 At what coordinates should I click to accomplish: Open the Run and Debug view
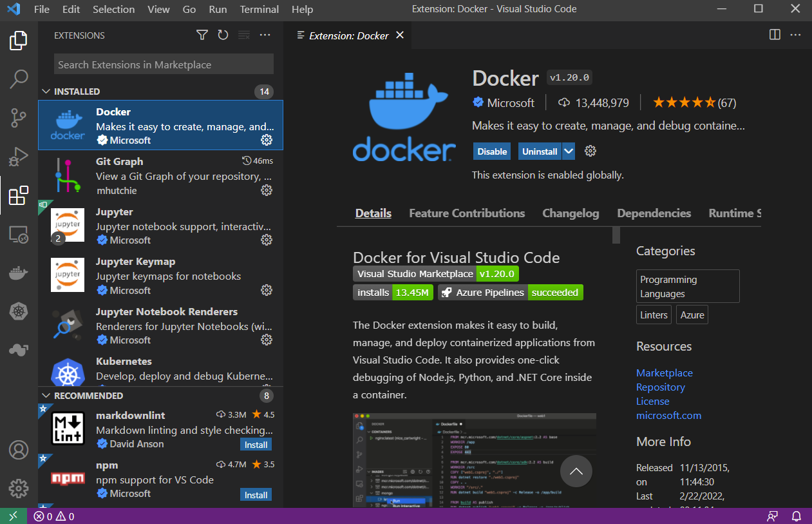pyautogui.click(x=18, y=156)
